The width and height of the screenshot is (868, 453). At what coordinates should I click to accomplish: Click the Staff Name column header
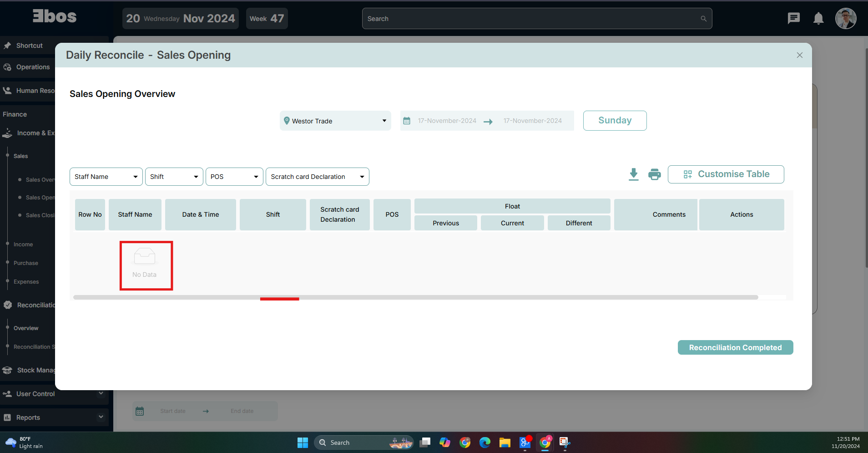(135, 214)
